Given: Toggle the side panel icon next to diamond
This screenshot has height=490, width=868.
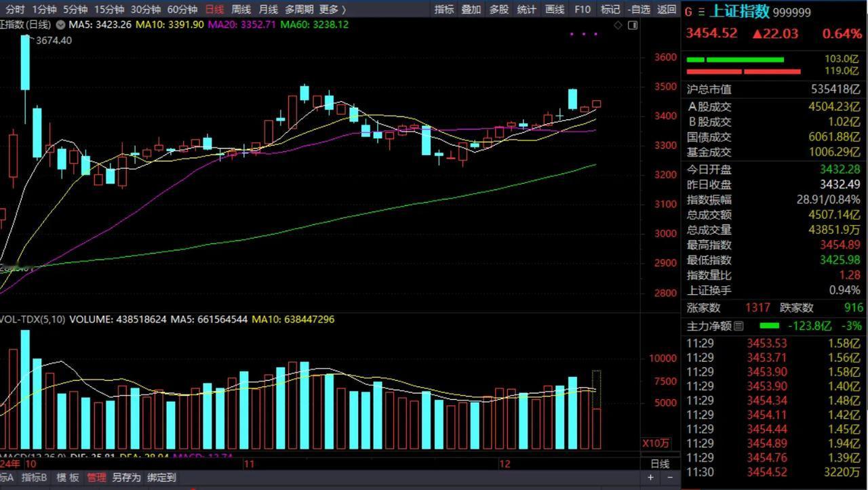Looking at the screenshot, I should tap(633, 25).
